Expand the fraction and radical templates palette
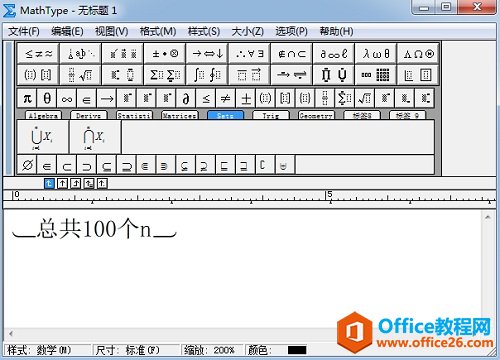 pyautogui.click(x=80, y=75)
